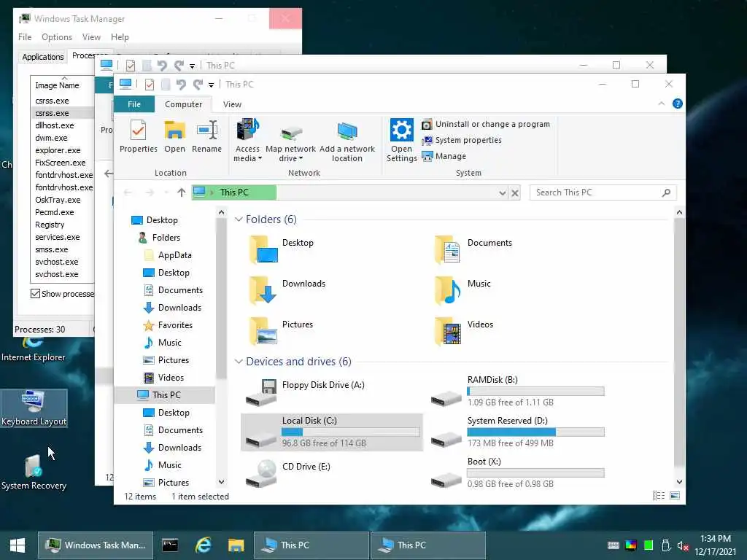Click the Rename ribbon icon
Screen dimensions: 747x560
[x=206, y=136]
